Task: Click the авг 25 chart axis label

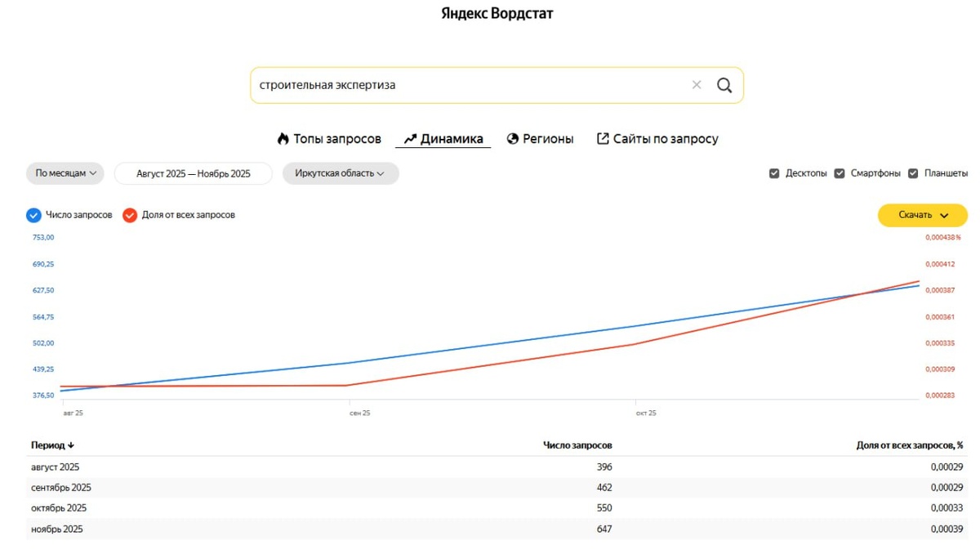Action: 73,414
